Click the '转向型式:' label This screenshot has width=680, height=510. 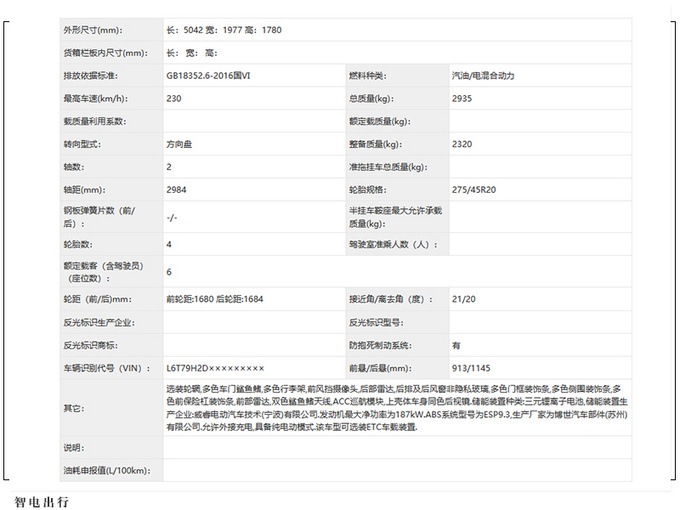click(82, 144)
